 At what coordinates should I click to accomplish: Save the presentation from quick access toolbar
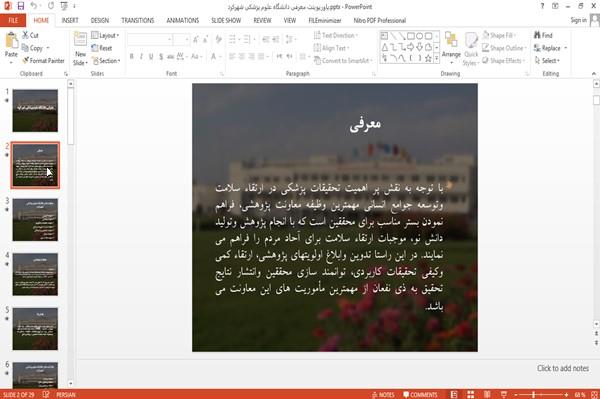(21, 6)
